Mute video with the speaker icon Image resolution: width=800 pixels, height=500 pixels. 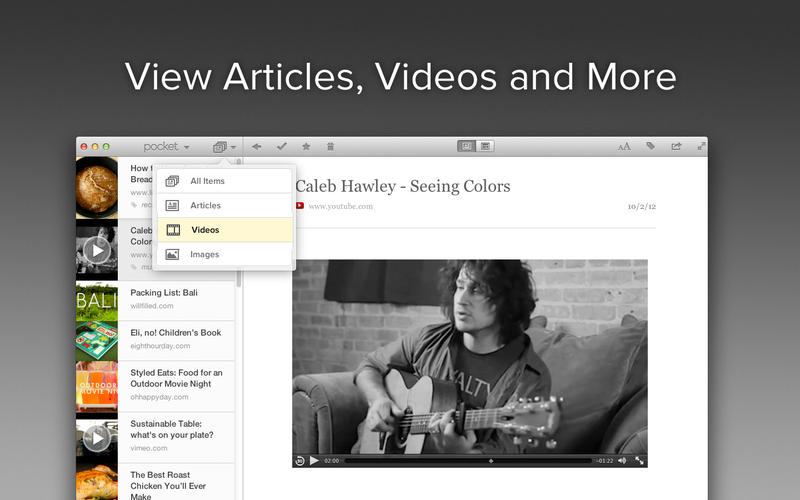point(622,461)
